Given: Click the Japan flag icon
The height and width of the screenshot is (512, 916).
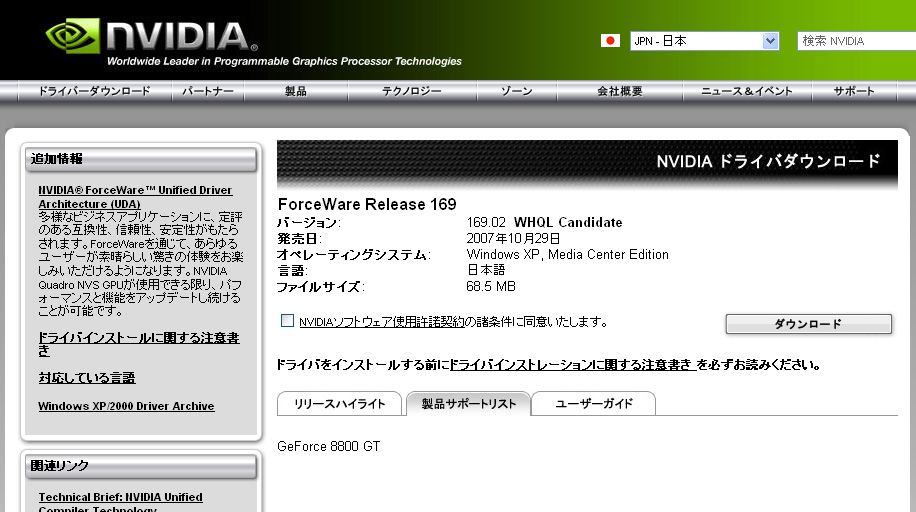Looking at the screenshot, I should (x=610, y=40).
